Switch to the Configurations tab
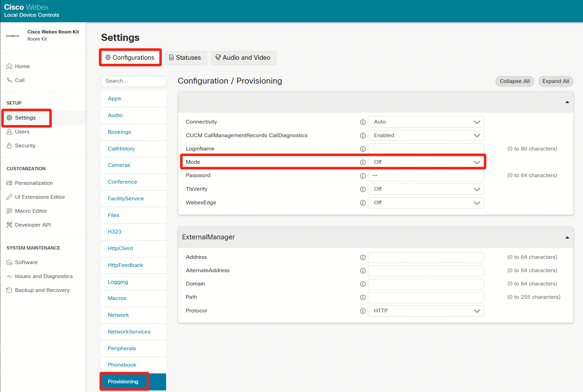The width and height of the screenshot is (583, 392). click(130, 58)
